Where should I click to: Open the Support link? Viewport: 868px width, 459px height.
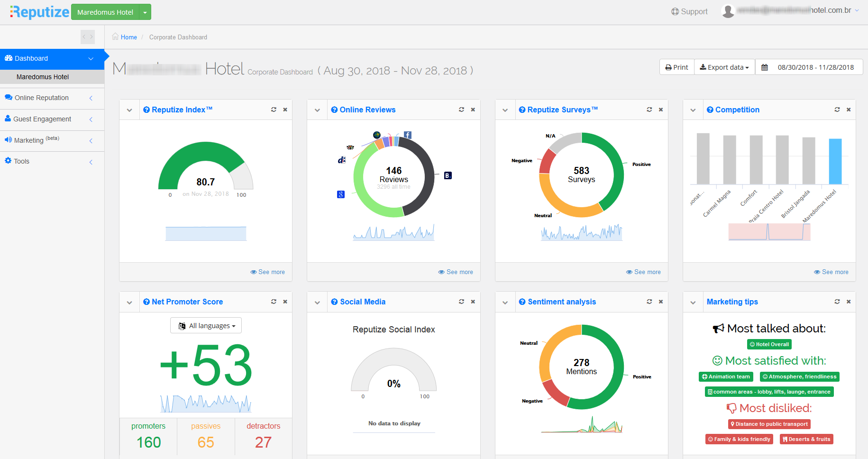[689, 11]
